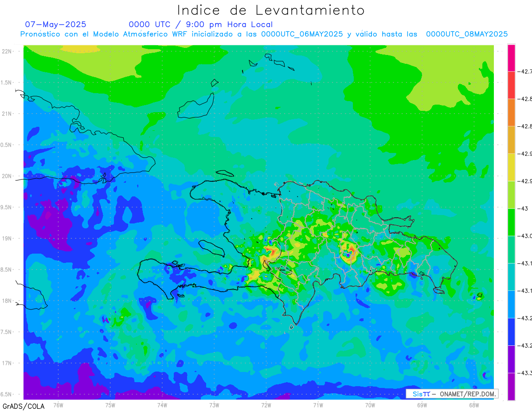Click the '74W' longitude label
The width and height of the screenshot is (532, 411).
[x=162, y=405]
